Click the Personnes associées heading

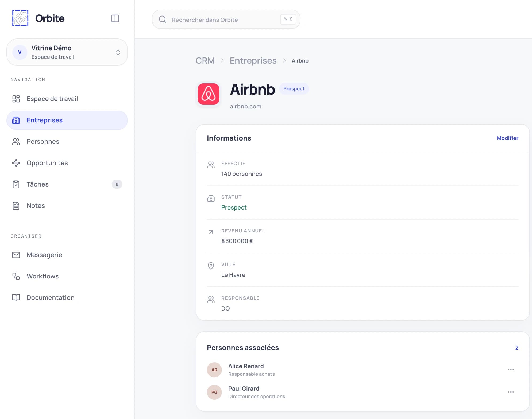[x=243, y=348]
